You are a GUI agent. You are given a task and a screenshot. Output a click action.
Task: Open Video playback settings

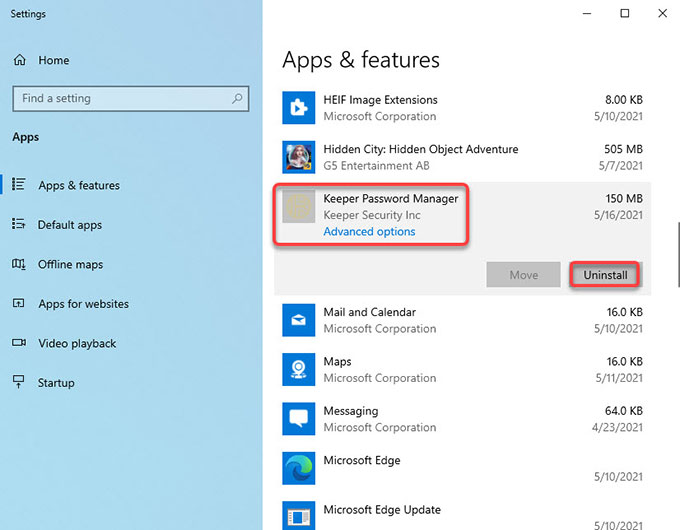pos(77,344)
